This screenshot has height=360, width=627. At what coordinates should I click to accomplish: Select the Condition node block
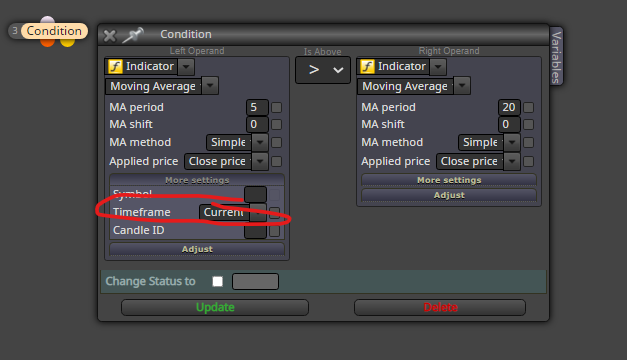click(x=54, y=31)
